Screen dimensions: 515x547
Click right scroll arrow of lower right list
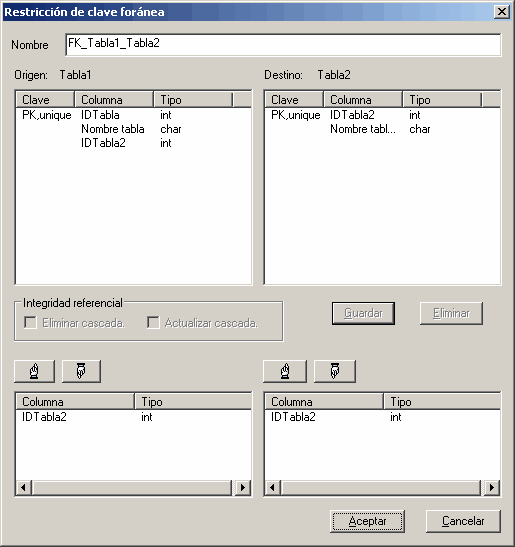pyautogui.click(x=492, y=487)
